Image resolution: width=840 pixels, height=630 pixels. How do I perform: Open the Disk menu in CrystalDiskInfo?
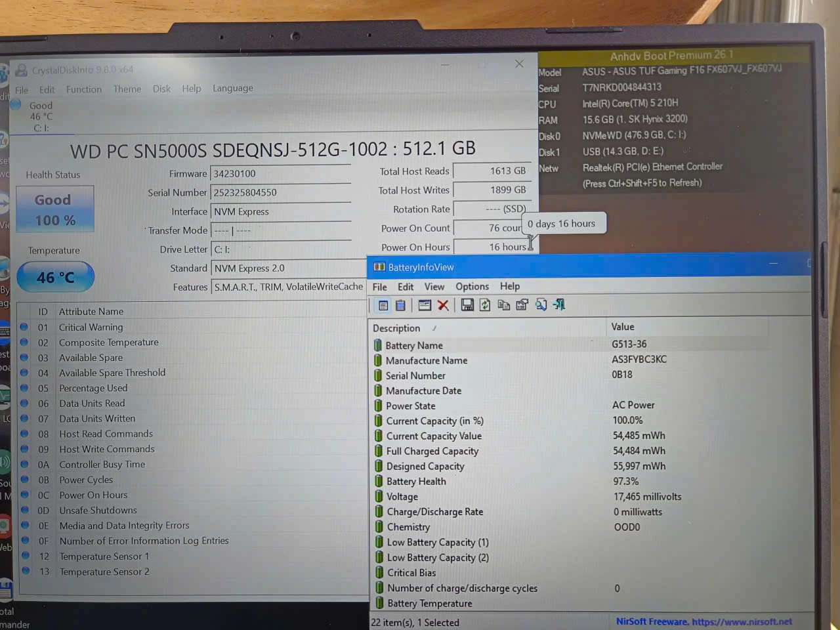point(161,89)
